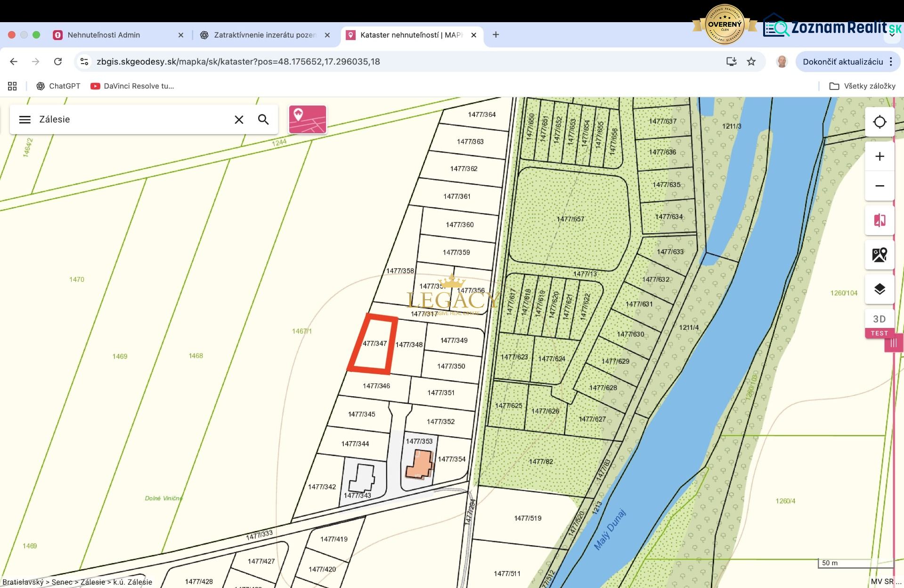Click parcel 1470 on the map

click(77, 279)
